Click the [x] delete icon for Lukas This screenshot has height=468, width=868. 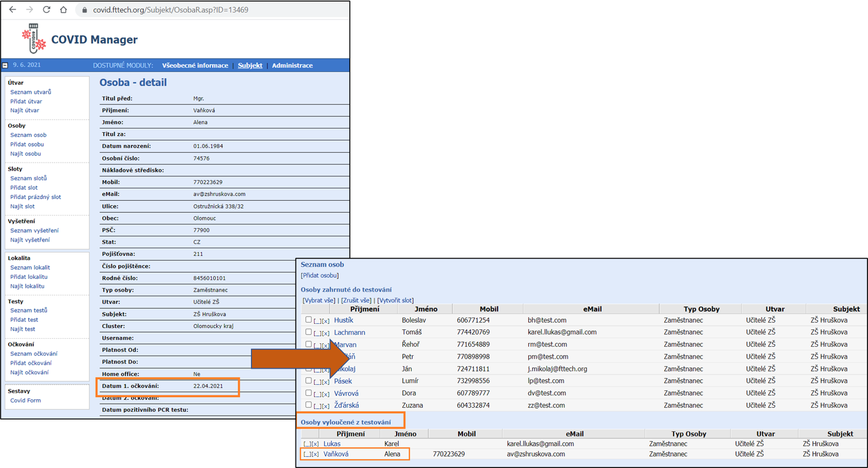coord(315,444)
